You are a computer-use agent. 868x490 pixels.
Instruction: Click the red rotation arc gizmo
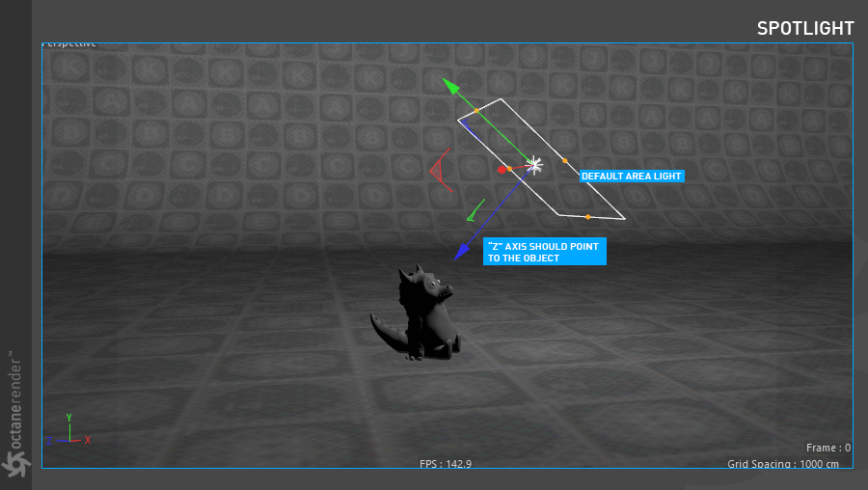pyautogui.click(x=437, y=172)
